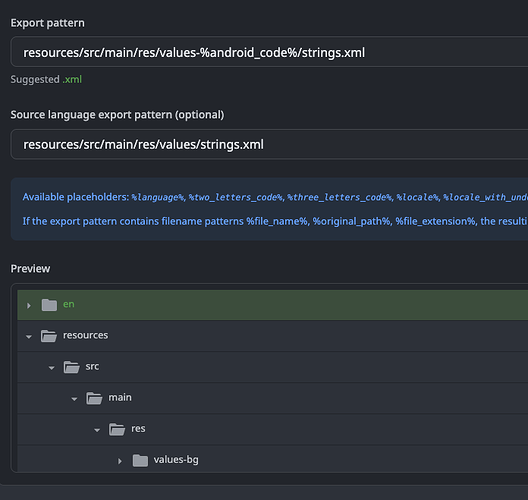Select the values-bg tree item label
This screenshot has height=500, width=528.
coord(176,460)
